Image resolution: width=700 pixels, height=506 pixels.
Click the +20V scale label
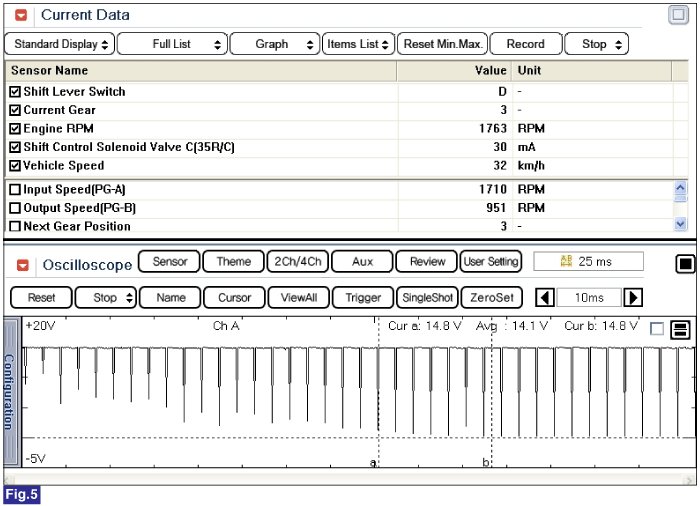point(40,326)
